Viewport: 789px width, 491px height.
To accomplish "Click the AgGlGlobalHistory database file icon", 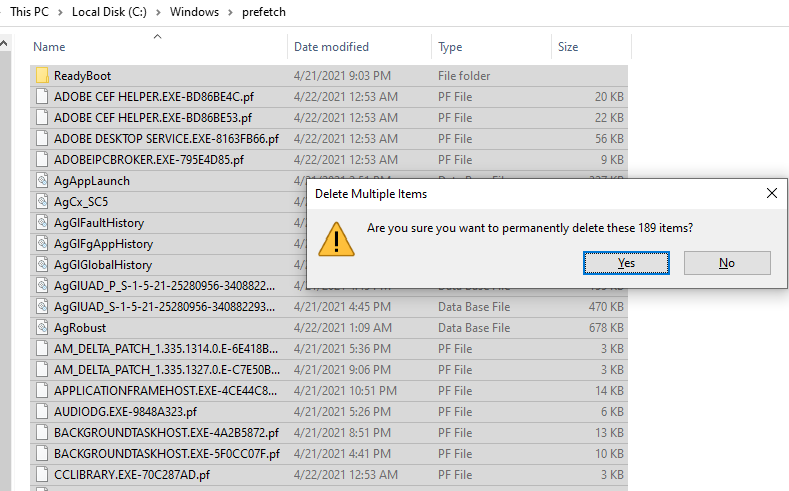I will (x=42, y=265).
